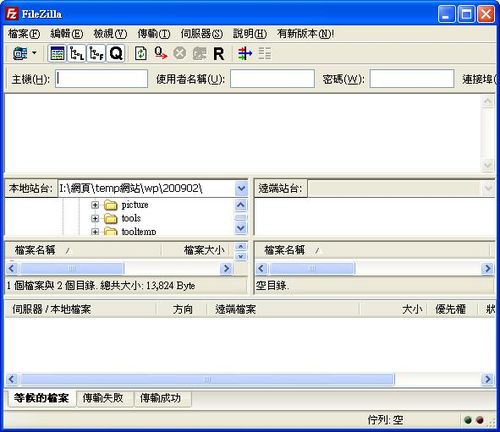Click the message log scroll down arrow
The image size is (500, 432).
tap(488, 165)
